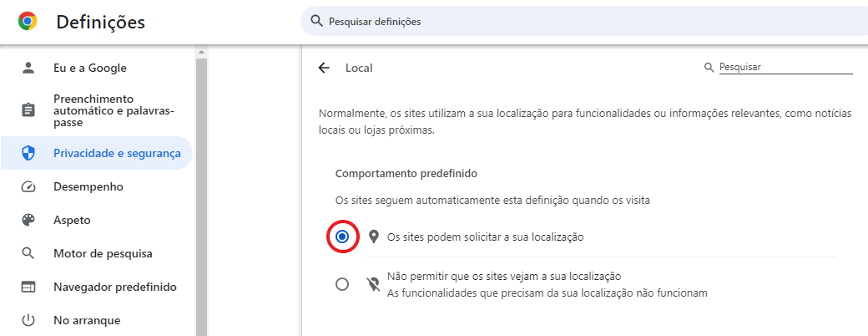Viewport: 868px width, 336px height.
Task: Select radio Não permitir que os sites vejam localização
Action: click(x=342, y=284)
